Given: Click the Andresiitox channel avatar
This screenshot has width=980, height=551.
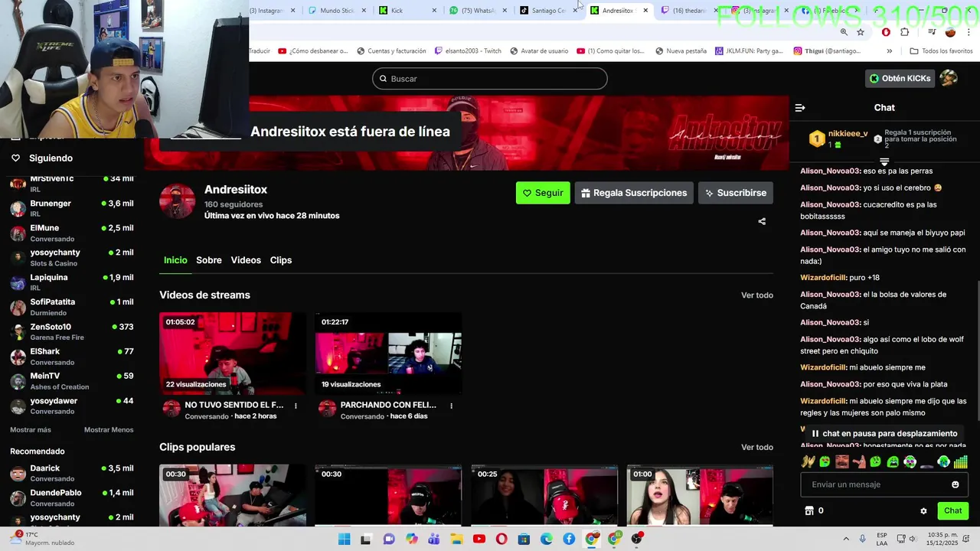Looking at the screenshot, I should 177,201.
